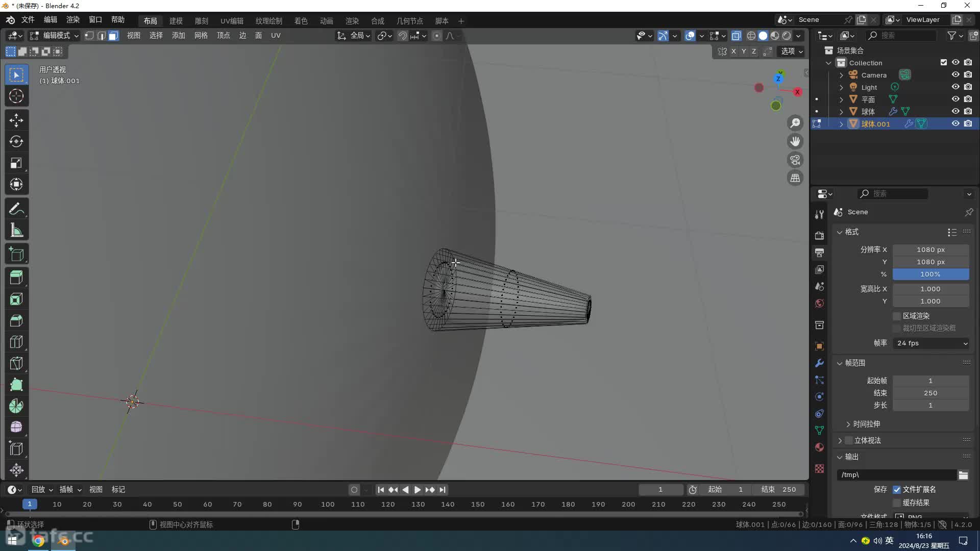980x551 pixels.
Task: Click the zoom view magnifier gizmo
Action: pyautogui.click(x=795, y=123)
